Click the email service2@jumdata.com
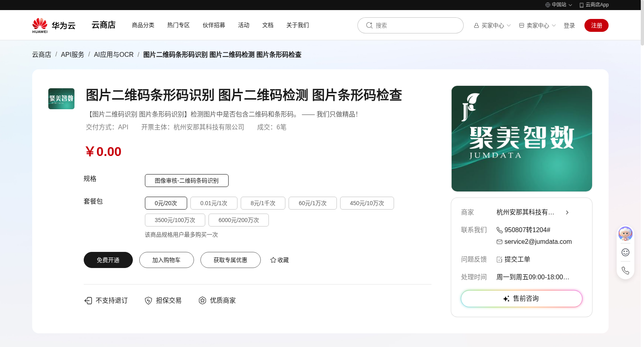This screenshot has width=644, height=347. [x=538, y=242]
